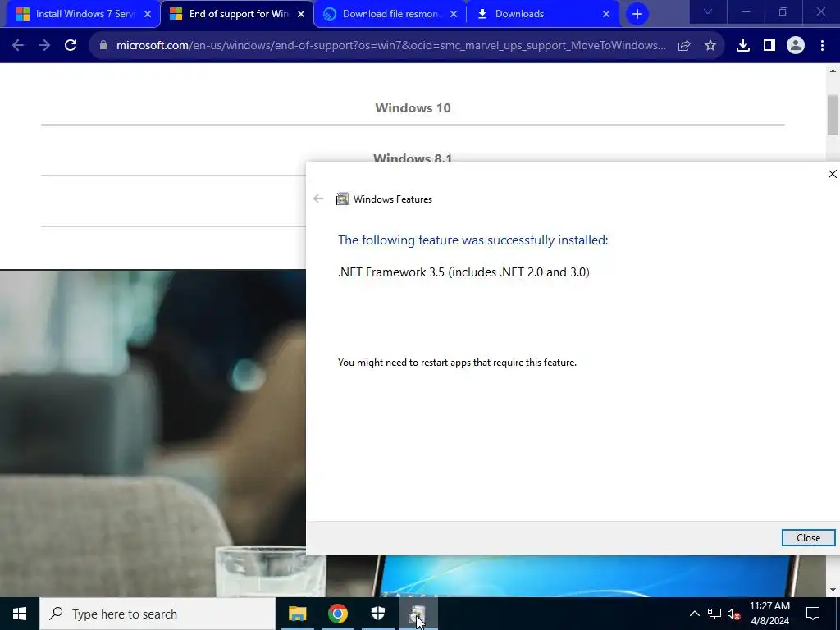Click the hero image of person on page
The width and height of the screenshot is (840, 630).
[x=153, y=433]
